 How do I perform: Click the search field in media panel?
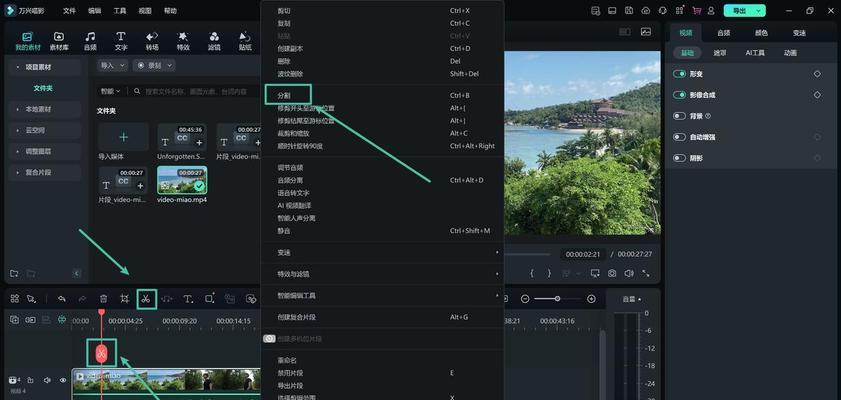196,92
